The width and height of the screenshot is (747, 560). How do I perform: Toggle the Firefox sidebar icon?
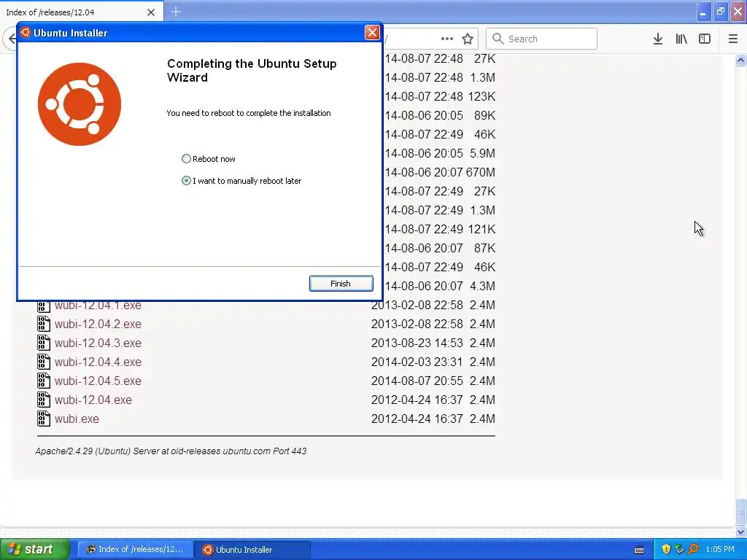[x=705, y=39]
